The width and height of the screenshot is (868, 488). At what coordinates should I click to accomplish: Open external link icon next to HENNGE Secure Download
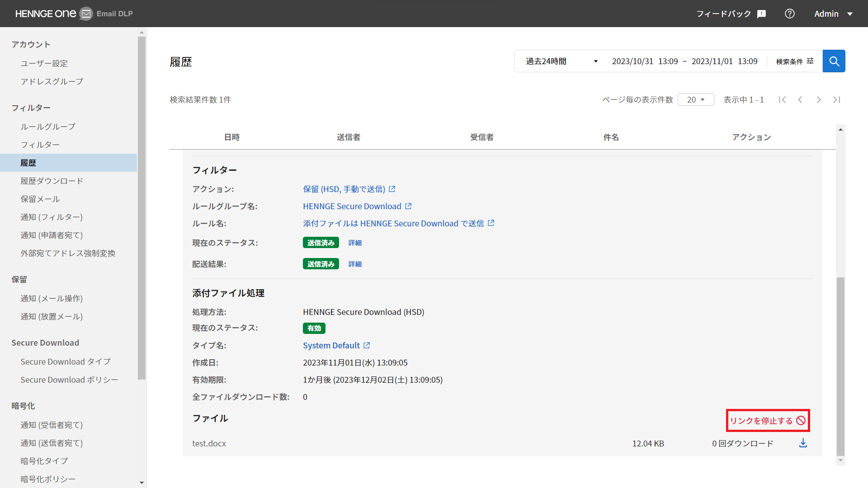point(408,206)
